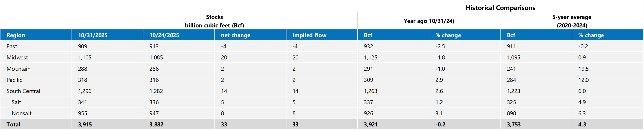The height and width of the screenshot is (130, 644).
Task: Click the Mountain 19.5 percent change cell
Action: [x=583, y=69]
